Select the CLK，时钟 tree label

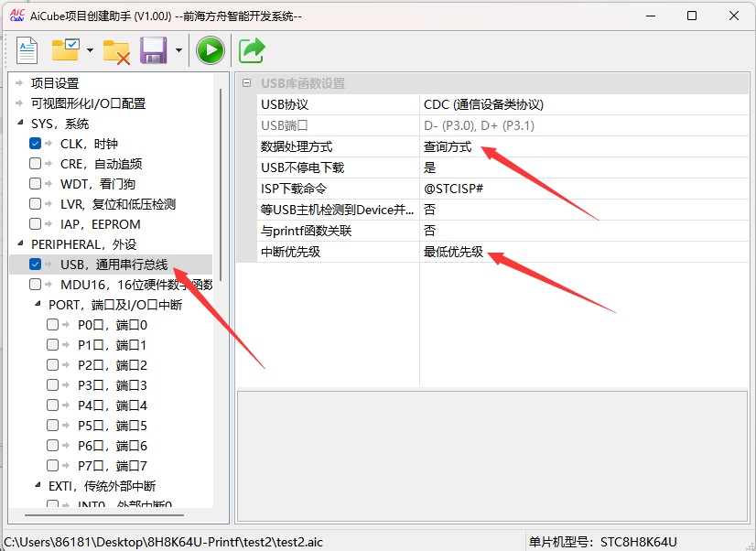89,144
